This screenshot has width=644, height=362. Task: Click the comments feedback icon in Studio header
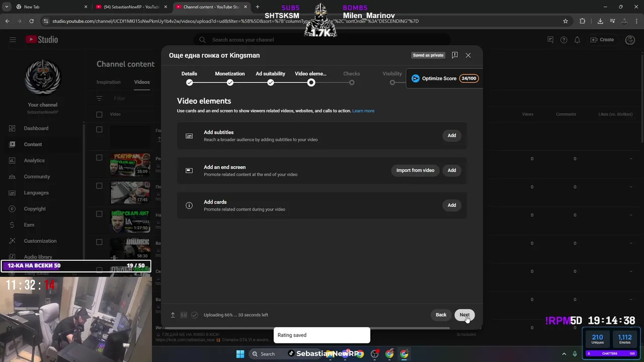point(550,40)
